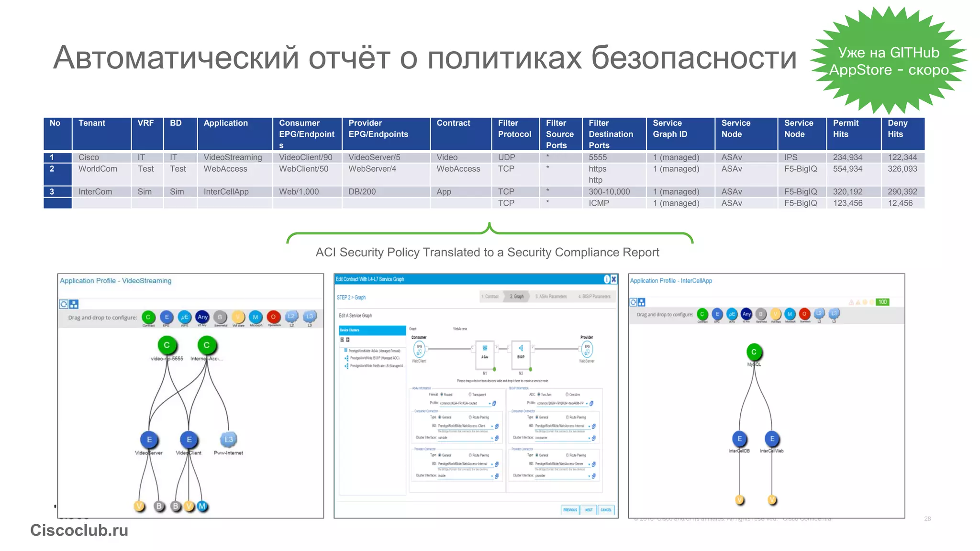Click Openstack icon in VideoStreaming palette
This screenshot has width=980, height=551.
(273, 317)
